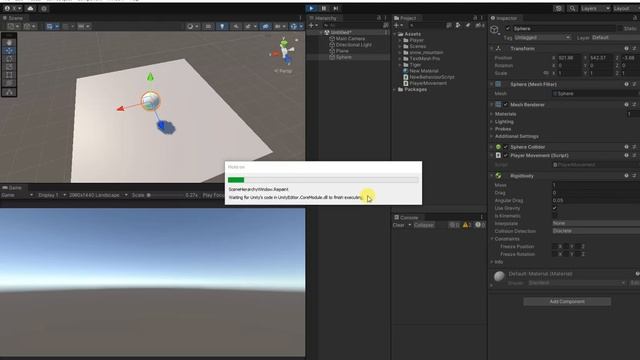Select Plane in Hierarchy
This screenshot has height=360, width=640.
342,51
